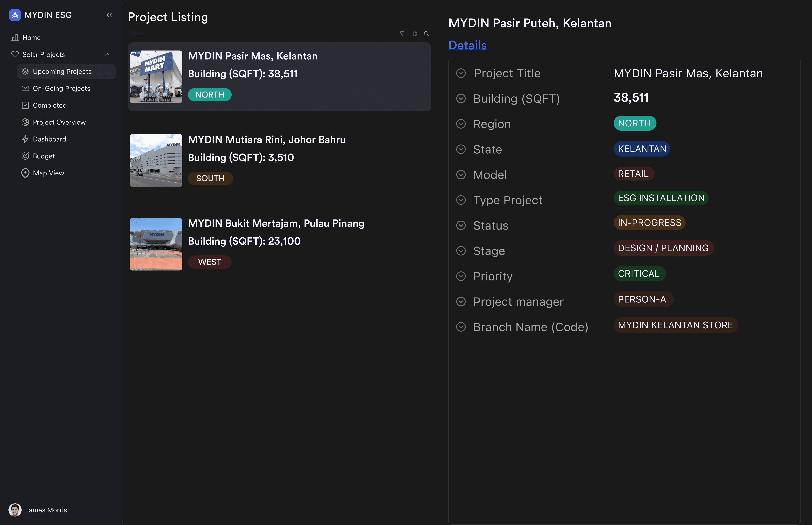
Task: Click James Morris user avatar
Action: (15, 510)
